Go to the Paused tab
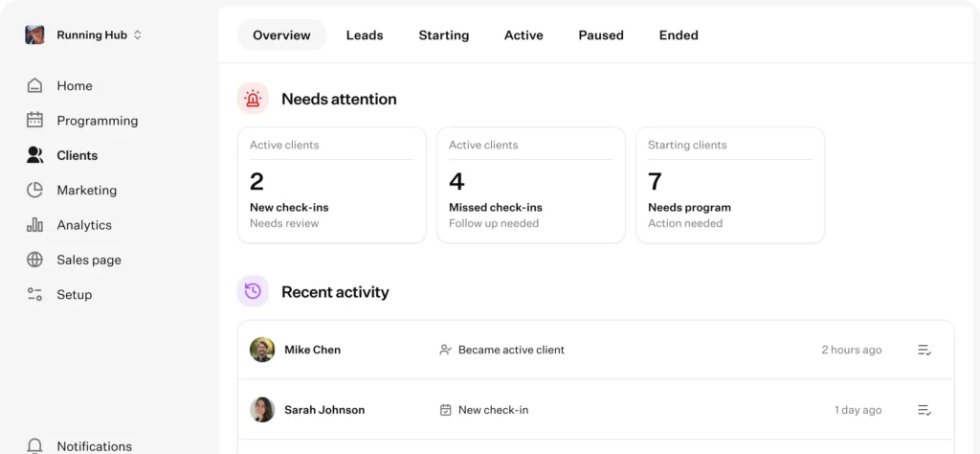980x454 pixels. [601, 35]
